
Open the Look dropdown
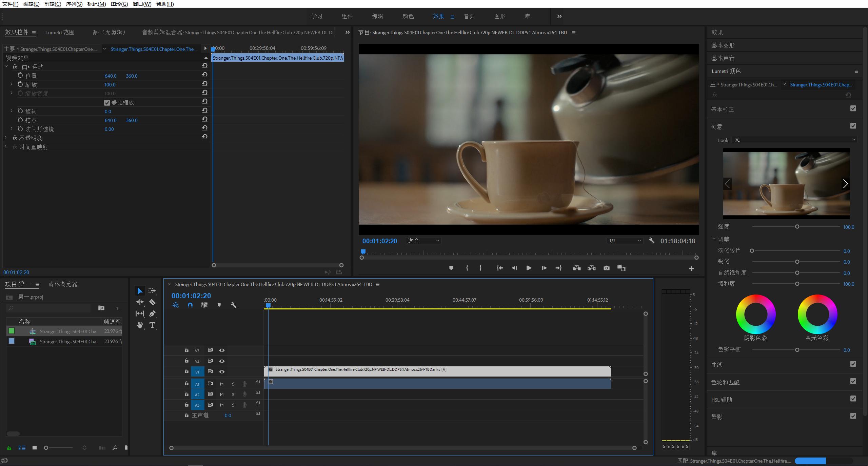[794, 140]
